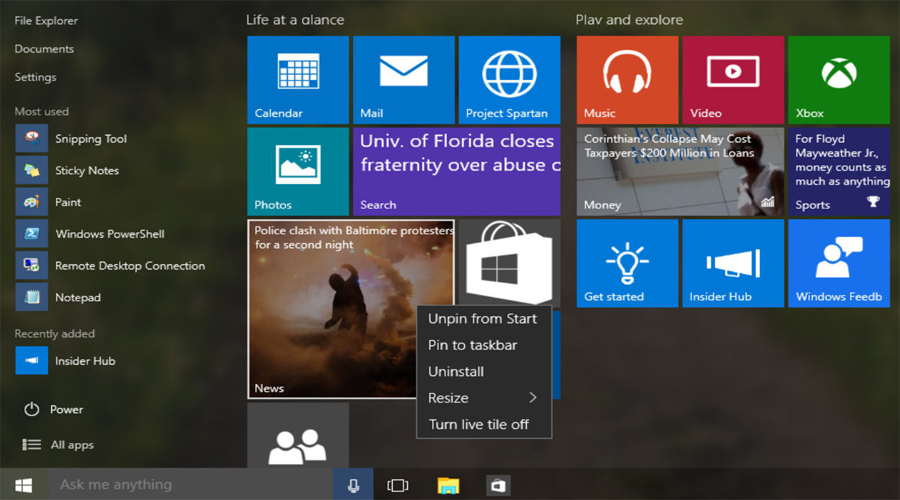
Task: Open the Search tile with Florida headline
Action: 456,172
